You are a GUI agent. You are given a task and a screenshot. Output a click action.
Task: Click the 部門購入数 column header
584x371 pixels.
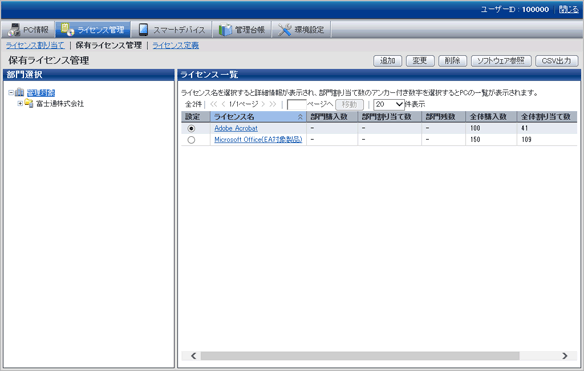point(332,117)
